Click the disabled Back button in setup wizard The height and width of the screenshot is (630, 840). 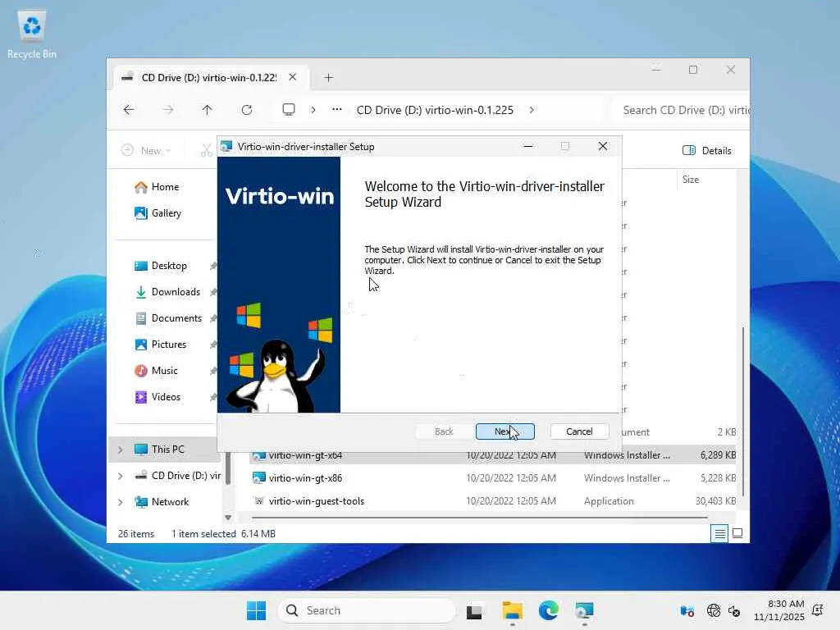pyautogui.click(x=444, y=431)
